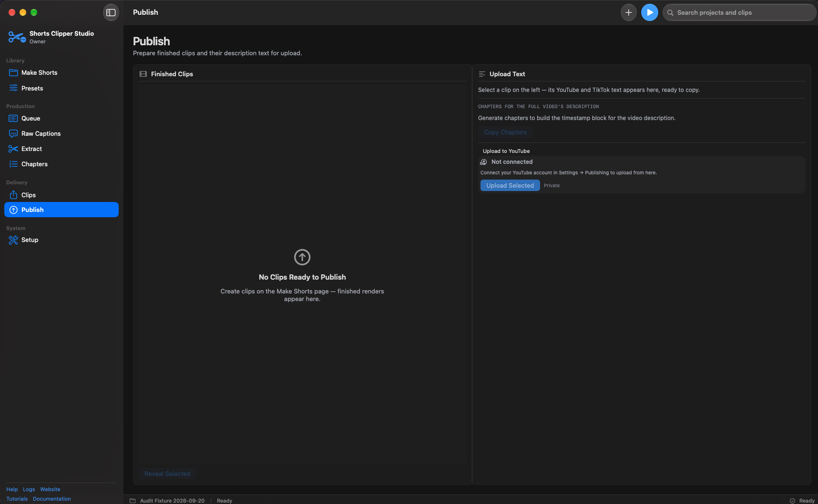Click 'Upload to YouTube' label
The width and height of the screenshot is (818, 504).
point(506,151)
